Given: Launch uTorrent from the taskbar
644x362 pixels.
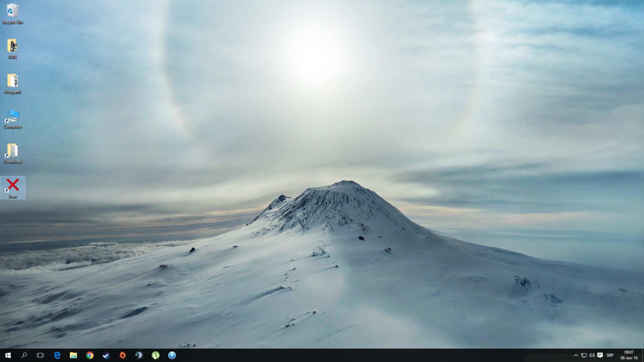Looking at the screenshot, I should [x=155, y=355].
